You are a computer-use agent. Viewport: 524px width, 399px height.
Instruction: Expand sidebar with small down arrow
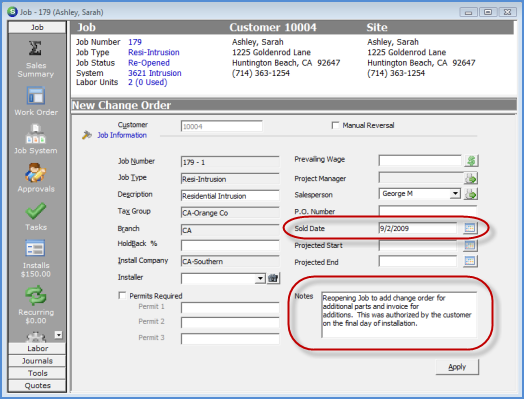[x=58, y=335]
